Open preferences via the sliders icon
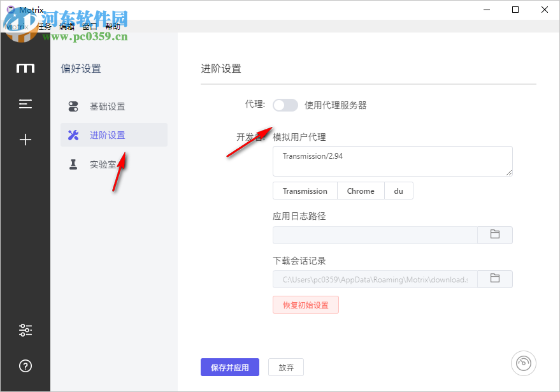The height and width of the screenshot is (392, 560). pyautogui.click(x=25, y=330)
